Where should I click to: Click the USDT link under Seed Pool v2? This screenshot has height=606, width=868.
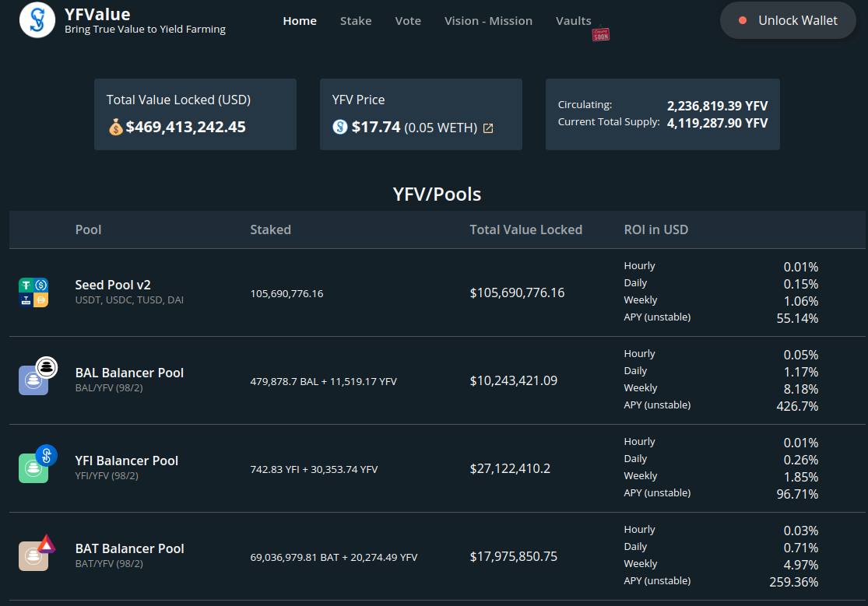84,299
